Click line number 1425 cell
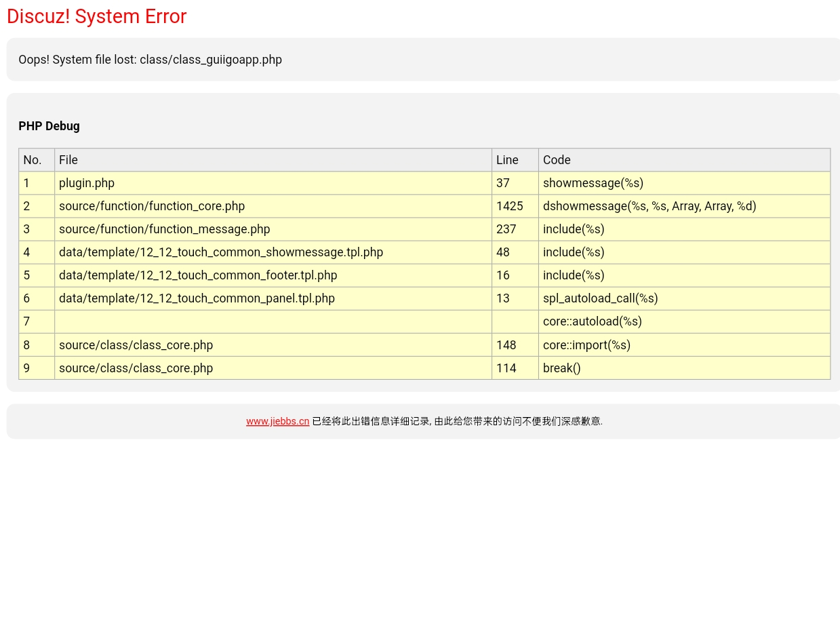This screenshot has height=630, width=840. click(510, 206)
